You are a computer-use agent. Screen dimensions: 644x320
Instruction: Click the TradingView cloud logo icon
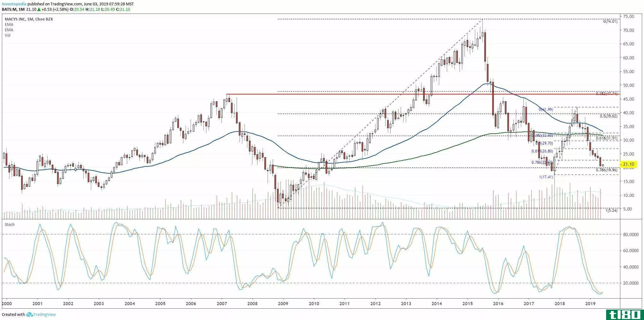(x=29, y=314)
